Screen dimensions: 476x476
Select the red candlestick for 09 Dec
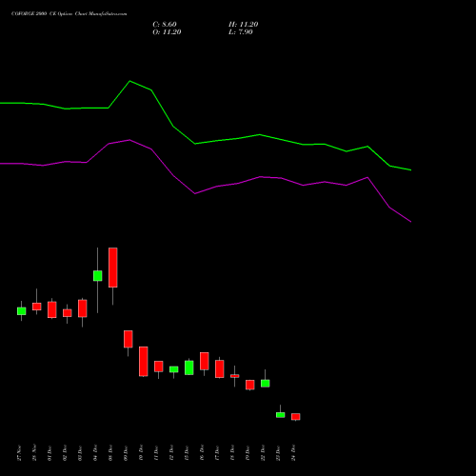129,339
